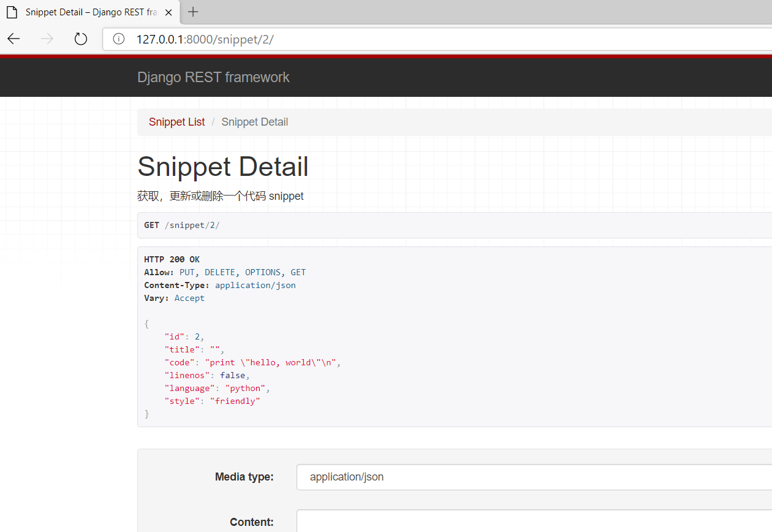Image resolution: width=772 pixels, height=532 pixels.
Task: Reload the page with the refresh icon
Action: [80, 39]
